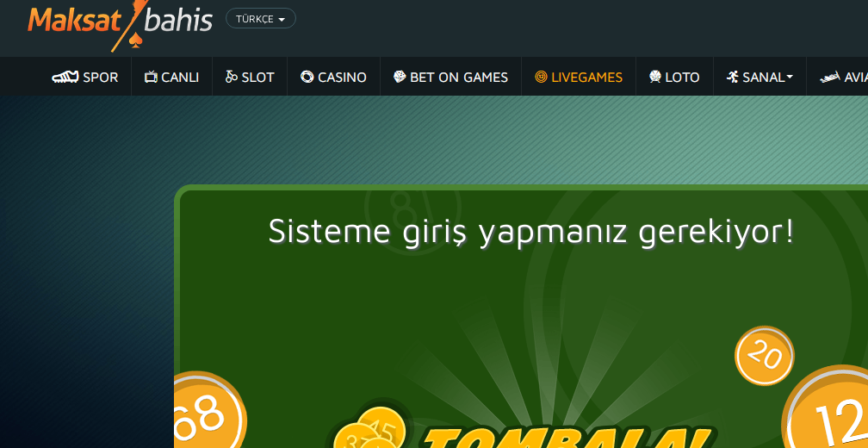The width and height of the screenshot is (868, 448).
Task: Click the spade icon in the logo
Action: pyautogui.click(x=136, y=40)
